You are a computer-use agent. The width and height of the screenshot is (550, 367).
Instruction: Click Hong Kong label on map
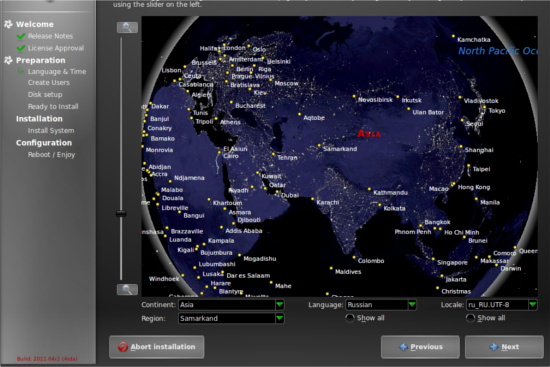pyautogui.click(x=474, y=187)
